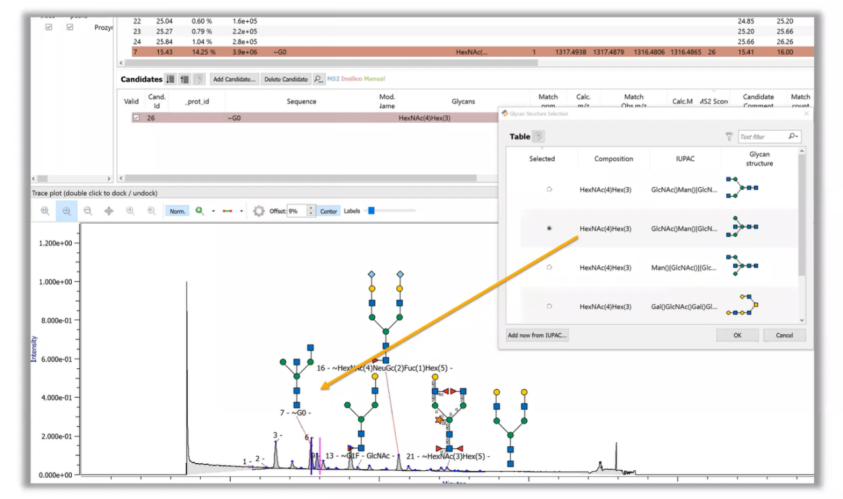The height and width of the screenshot is (499, 843).
Task: Click the Manual legend label
Action: (x=374, y=79)
